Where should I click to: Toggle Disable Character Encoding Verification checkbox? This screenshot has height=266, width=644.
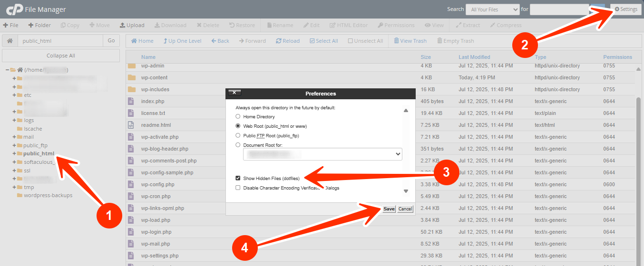238,188
